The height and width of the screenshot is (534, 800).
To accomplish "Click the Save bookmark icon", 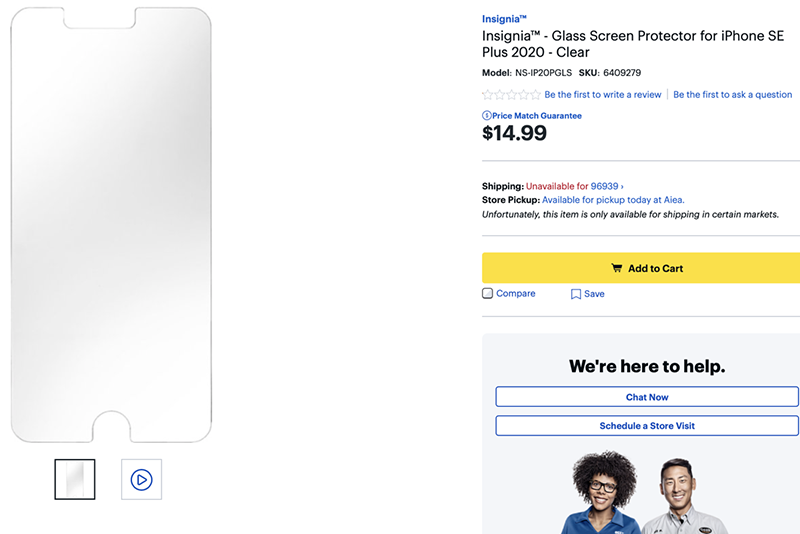I will pos(576,295).
